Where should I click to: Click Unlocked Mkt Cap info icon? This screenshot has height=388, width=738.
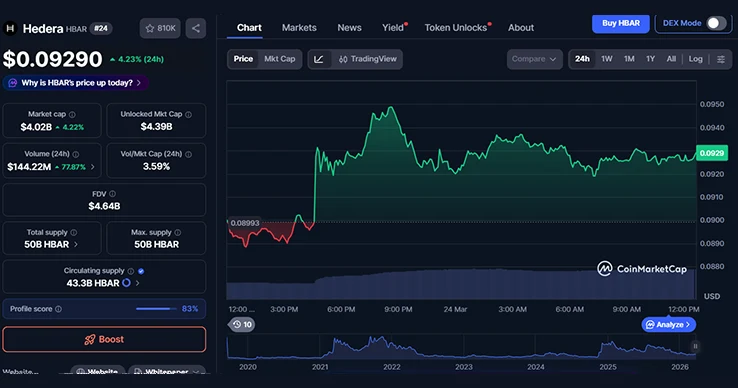point(188,114)
